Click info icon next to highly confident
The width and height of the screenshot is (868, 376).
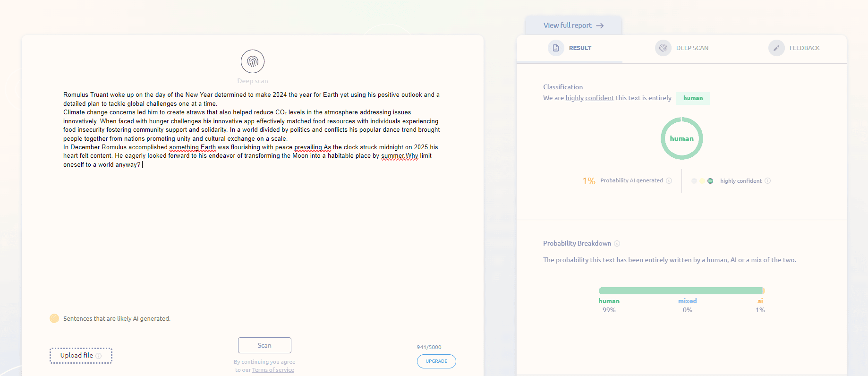click(x=767, y=181)
